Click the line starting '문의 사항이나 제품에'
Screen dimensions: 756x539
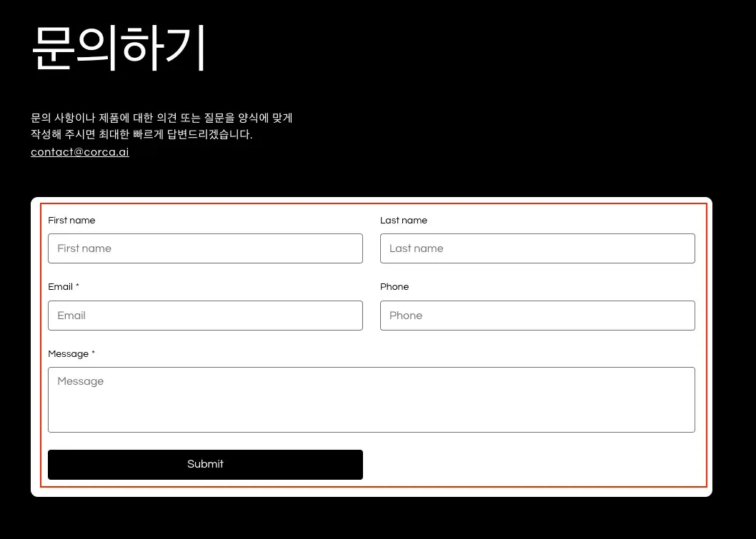pos(162,118)
